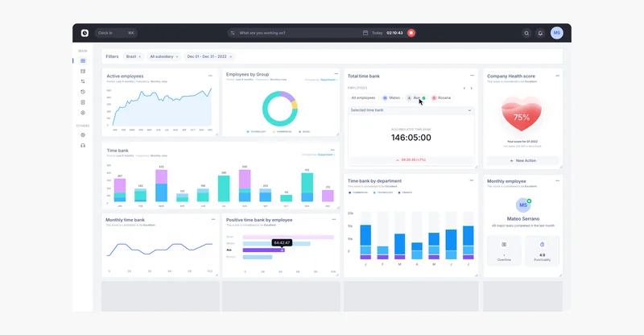This screenshot has width=644, height=335.
Task: Open Department grouping dropdown in Time bank card
Action: coord(326,155)
